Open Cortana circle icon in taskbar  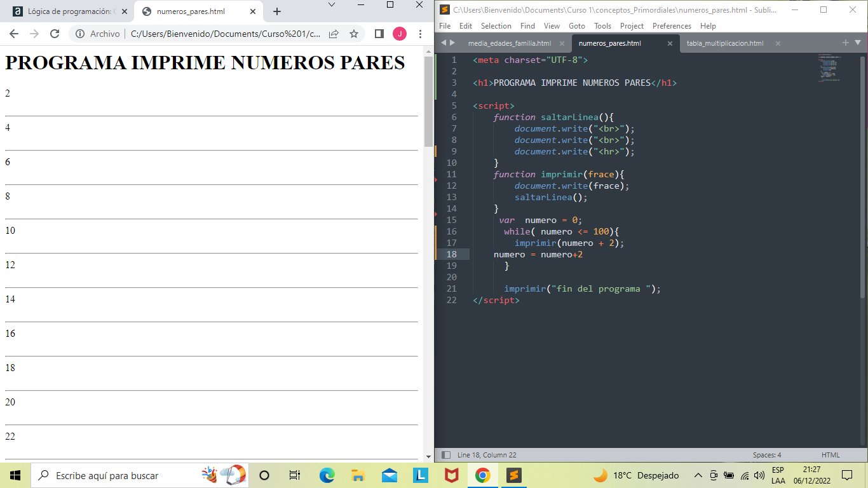coord(264,475)
